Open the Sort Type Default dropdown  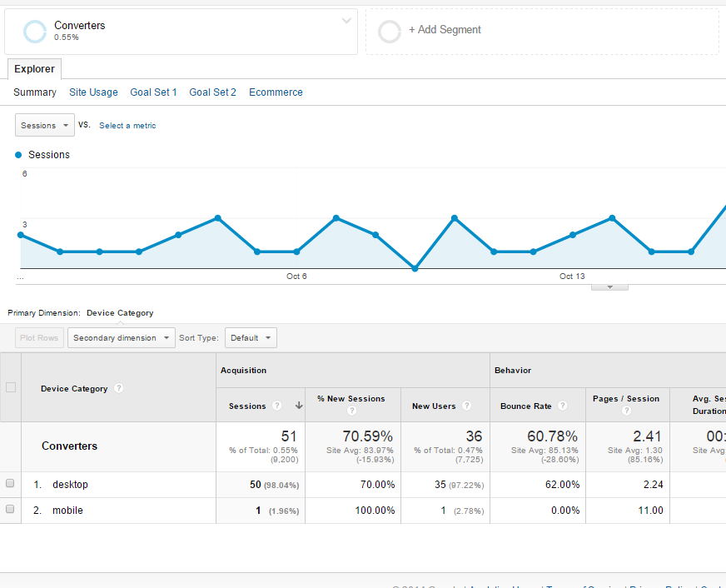[251, 338]
